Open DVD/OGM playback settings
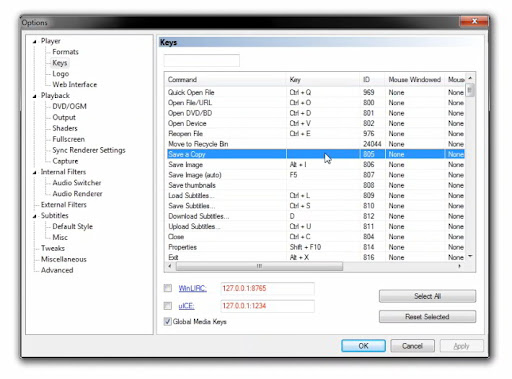This screenshot has height=379, width=512. coord(69,106)
